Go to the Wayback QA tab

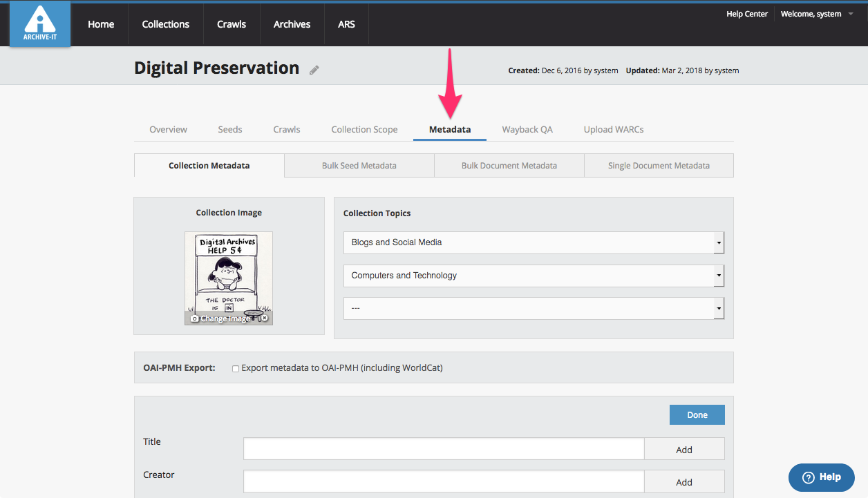tap(527, 129)
